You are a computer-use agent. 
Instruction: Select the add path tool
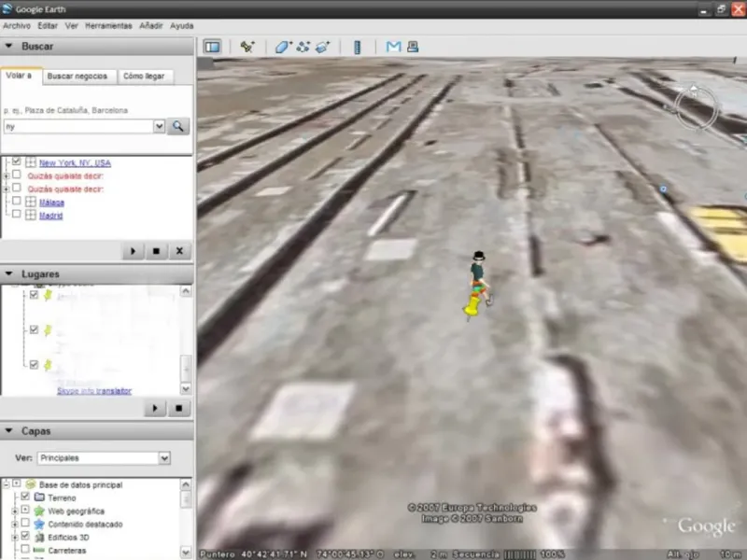click(303, 47)
